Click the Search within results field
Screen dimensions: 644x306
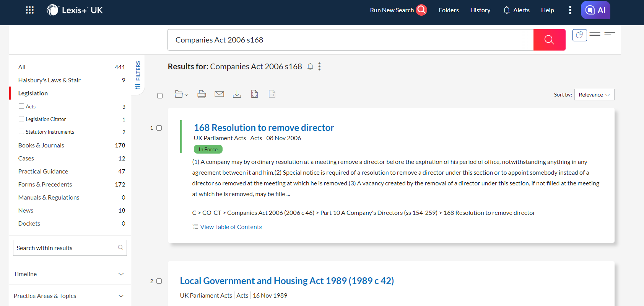(x=65, y=248)
